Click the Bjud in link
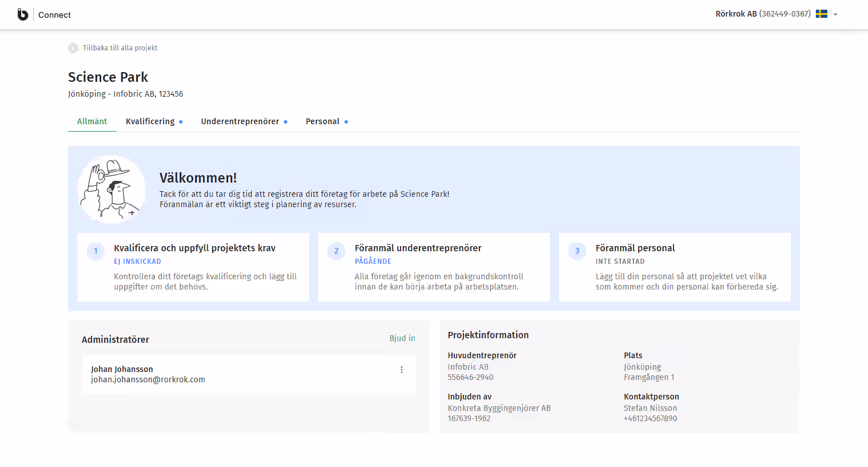The height and width of the screenshot is (467, 868). pyautogui.click(x=402, y=338)
